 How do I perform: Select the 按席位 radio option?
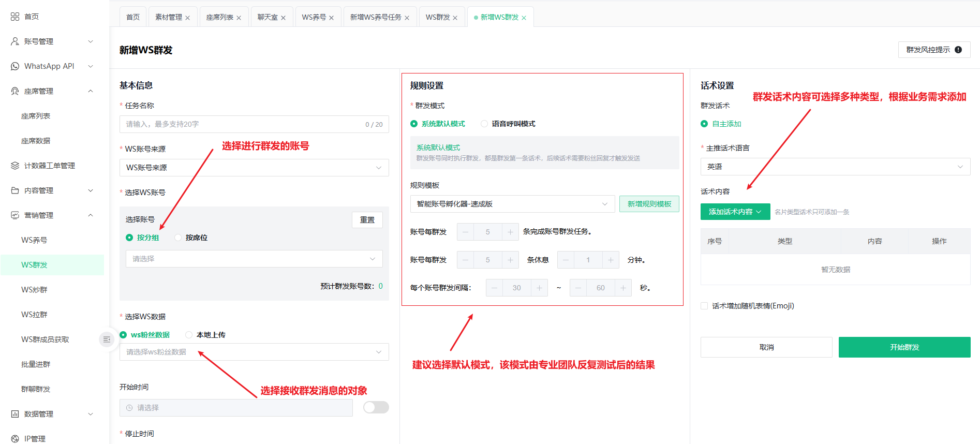tap(179, 238)
